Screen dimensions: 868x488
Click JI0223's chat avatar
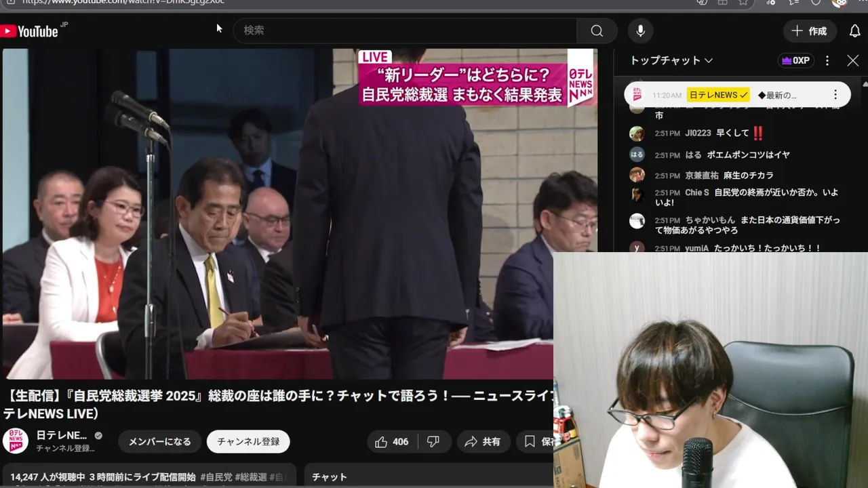637,134
